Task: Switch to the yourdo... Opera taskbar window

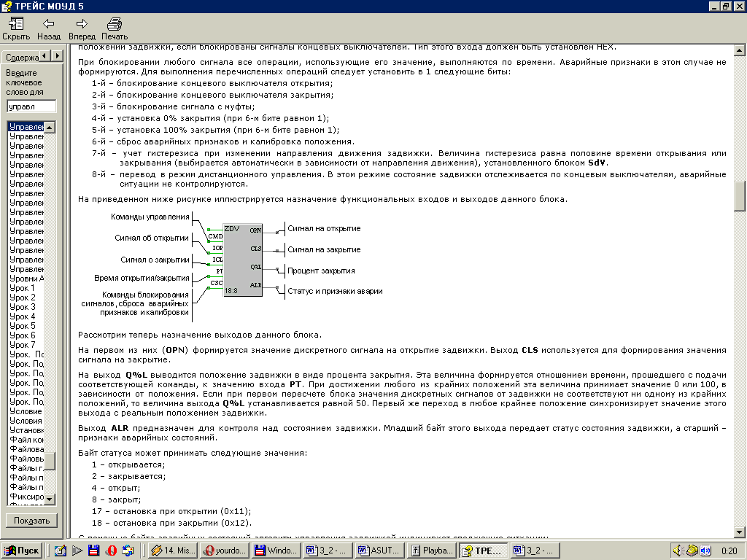Action: (224, 551)
